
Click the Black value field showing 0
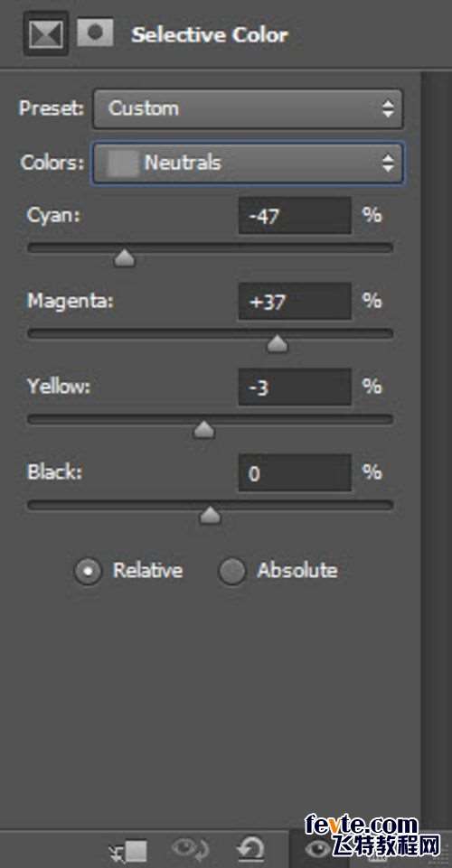[x=295, y=473]
